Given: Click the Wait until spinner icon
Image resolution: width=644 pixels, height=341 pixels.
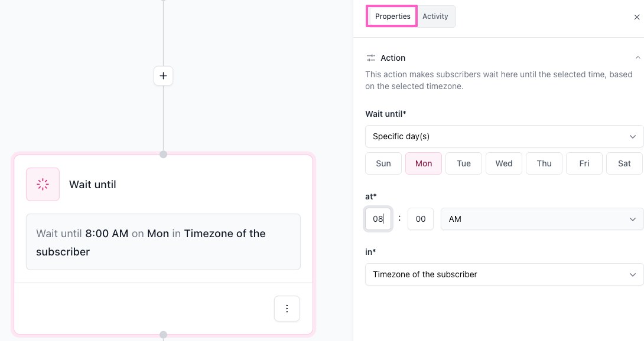Looking at the screenshot, I should click(43, 185).
